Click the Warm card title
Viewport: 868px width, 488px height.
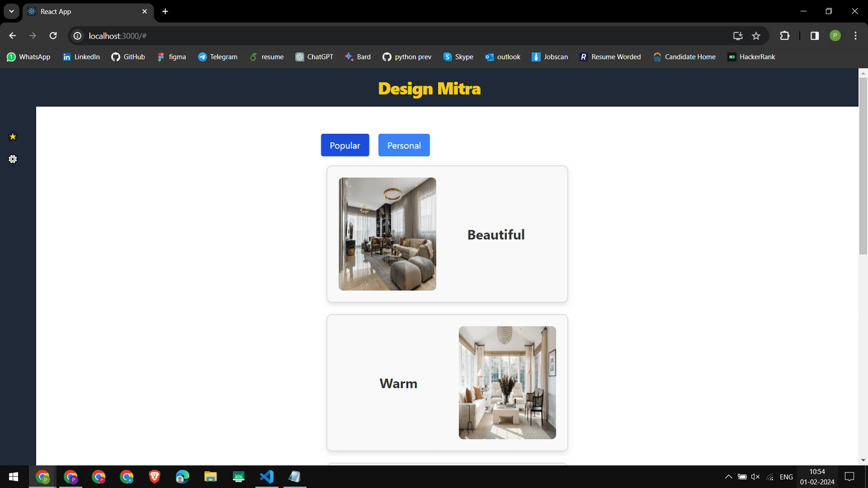(398, 383)
